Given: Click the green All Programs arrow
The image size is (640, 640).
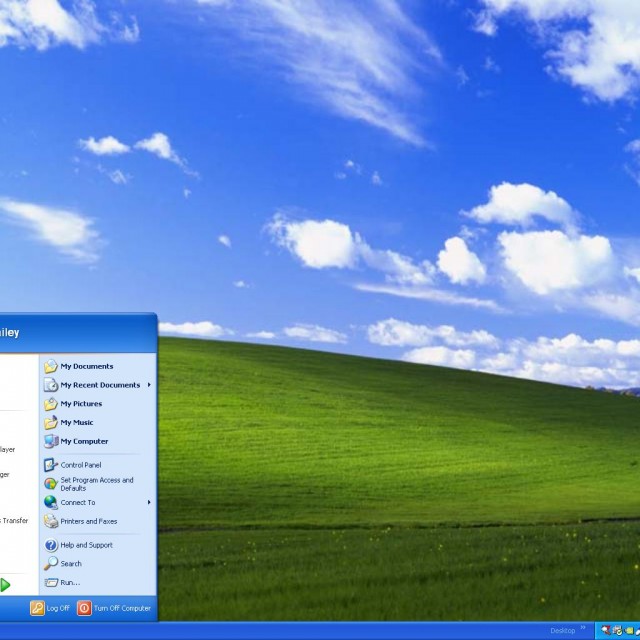Looking at the screenshot, I should pos(5,585).
